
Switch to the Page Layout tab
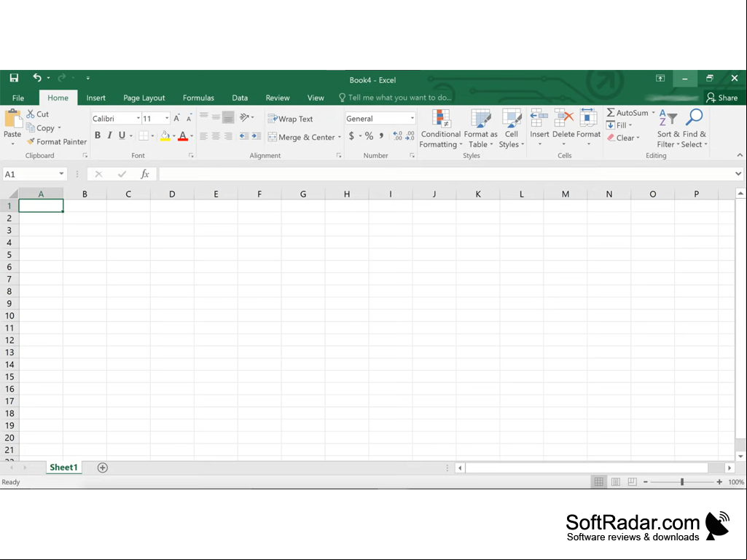[144, 98]
